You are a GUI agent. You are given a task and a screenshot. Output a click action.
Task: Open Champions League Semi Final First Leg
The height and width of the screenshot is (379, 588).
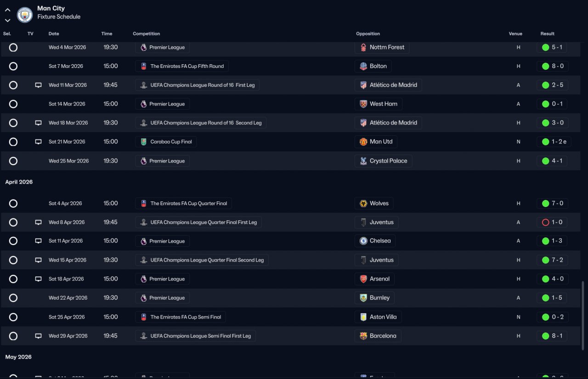(x=196, y=336)
